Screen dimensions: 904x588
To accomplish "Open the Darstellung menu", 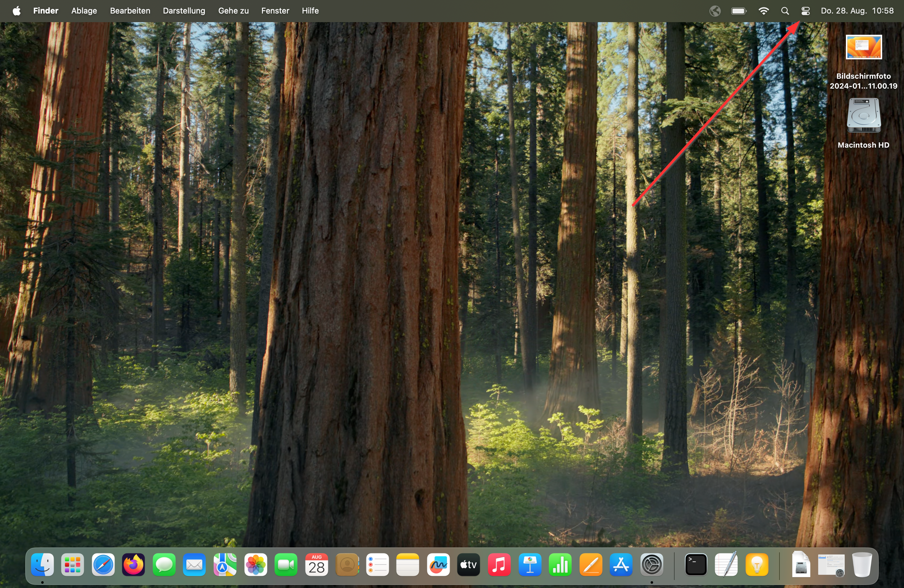I will (x=184, y=11).
